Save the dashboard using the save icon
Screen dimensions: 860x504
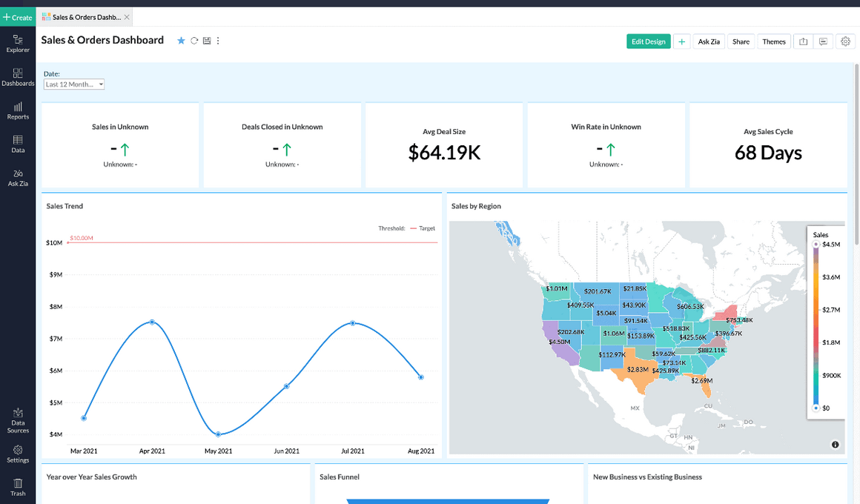pos(208,41)
